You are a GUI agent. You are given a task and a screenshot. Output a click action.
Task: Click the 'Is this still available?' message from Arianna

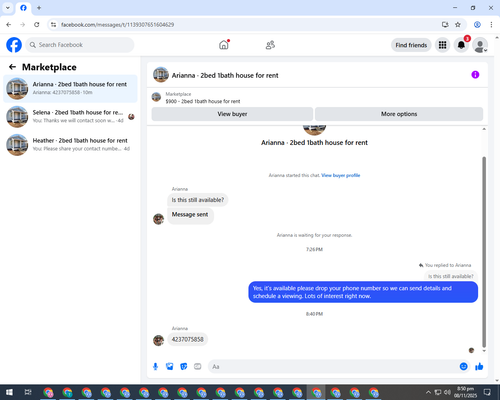(198, 200)
